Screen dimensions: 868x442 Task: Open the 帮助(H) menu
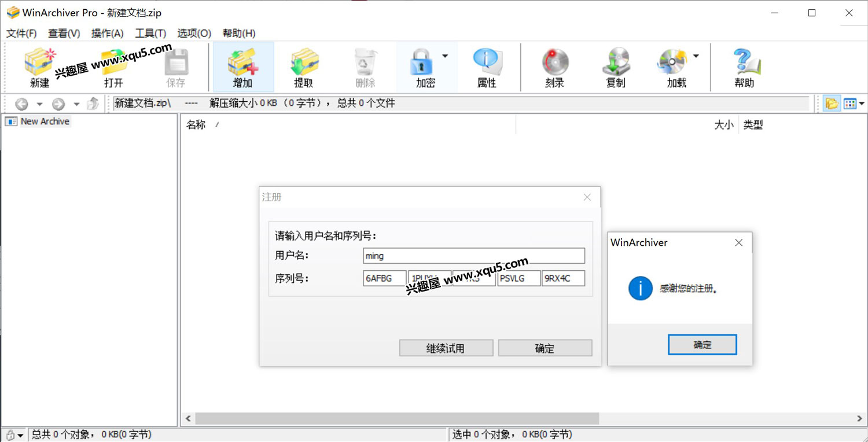pos(239,34)
